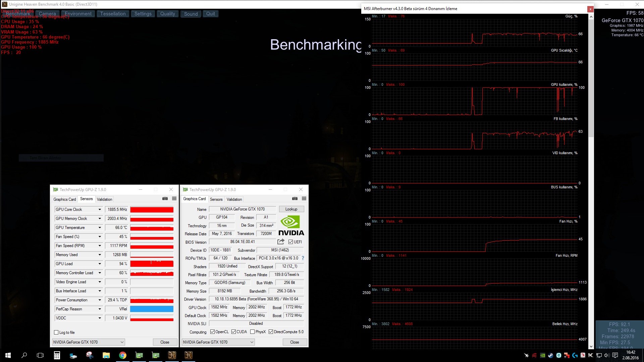Expand GPU Load sensor dropdown
The width and height of the screenshot is (644, 362).
pyautogui.click(x=100, y=264)
